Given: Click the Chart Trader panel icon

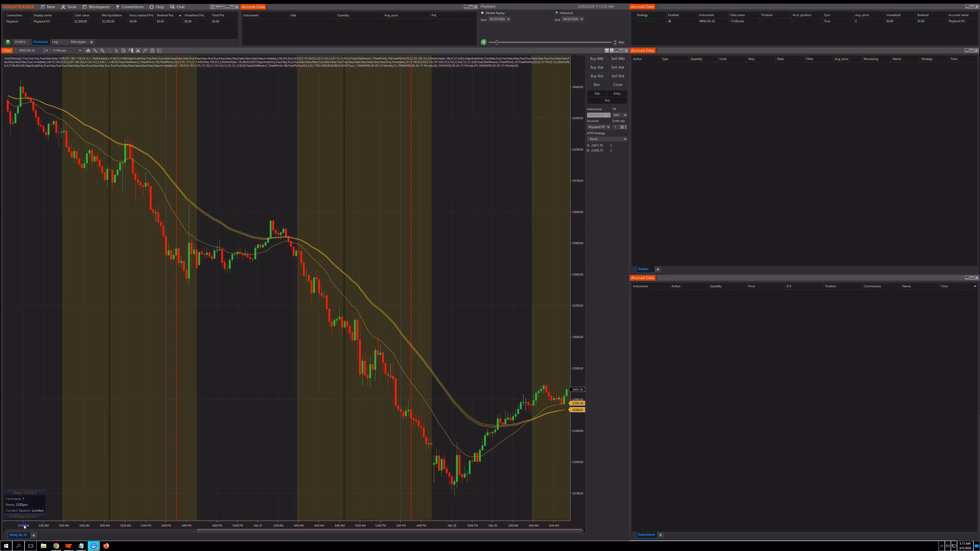Looking at the screenshot, I should (x=130, y=51).
